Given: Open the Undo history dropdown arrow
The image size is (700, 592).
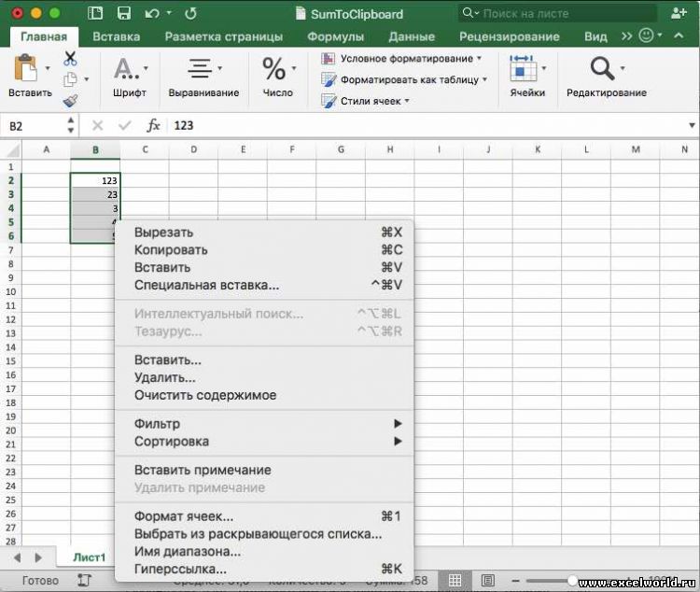Looking at the screenshot, I should 169,13.
